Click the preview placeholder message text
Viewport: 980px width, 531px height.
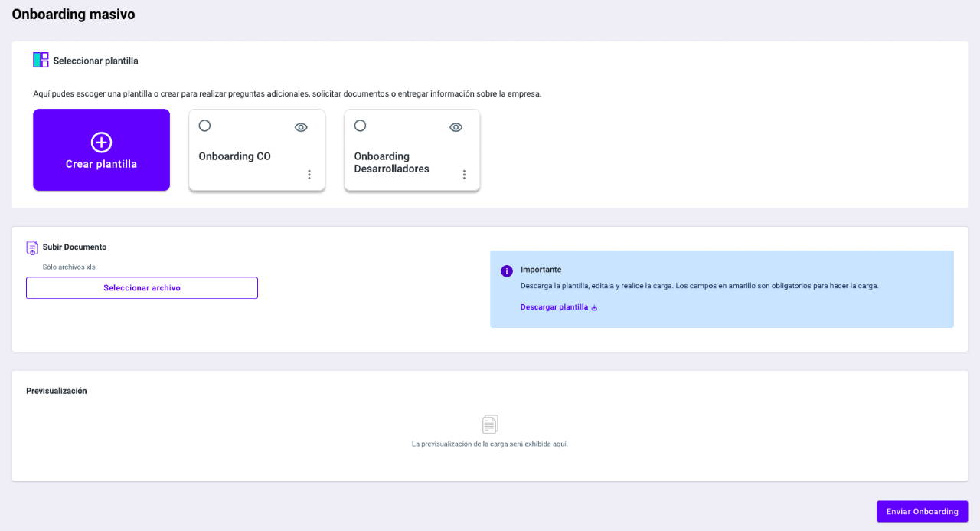pyautogui.click(x=490, y=444)
